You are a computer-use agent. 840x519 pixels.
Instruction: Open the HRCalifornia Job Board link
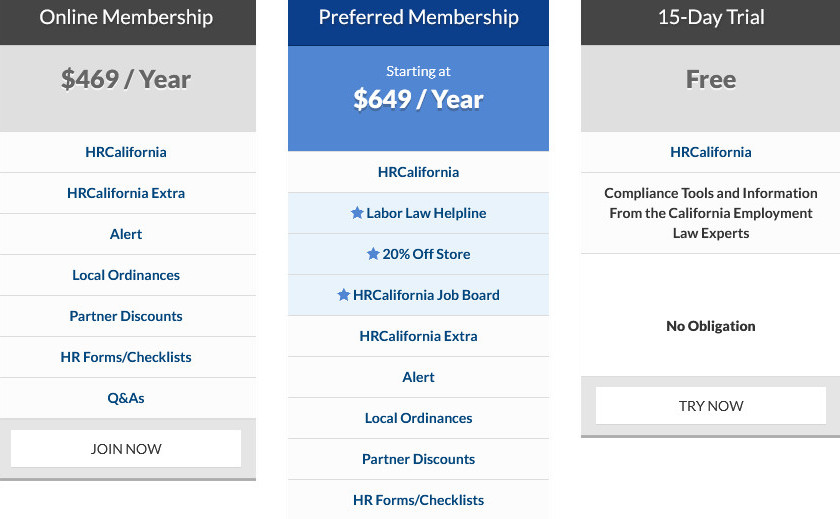pyautogui.click(x=426, y=295)
